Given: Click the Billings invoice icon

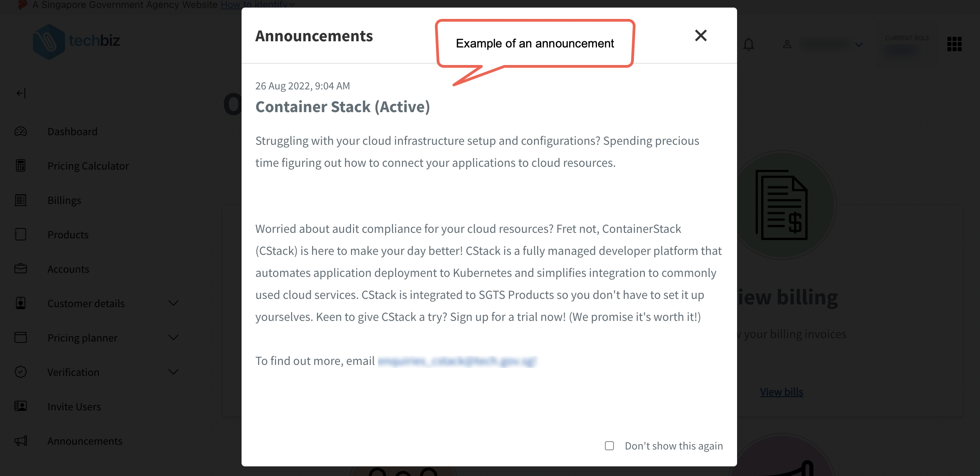Looking at the screenshot, I should click(x=21, y=200).
